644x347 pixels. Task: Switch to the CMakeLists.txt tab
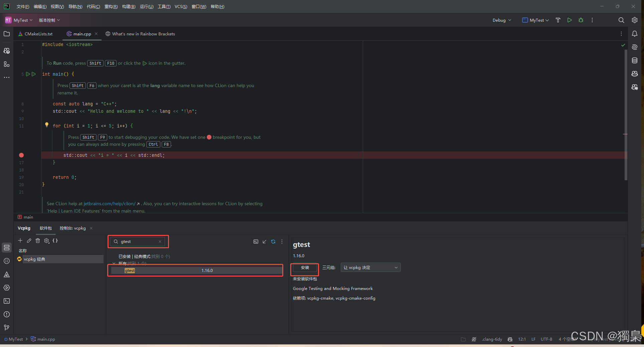click(x=35, y=34)
